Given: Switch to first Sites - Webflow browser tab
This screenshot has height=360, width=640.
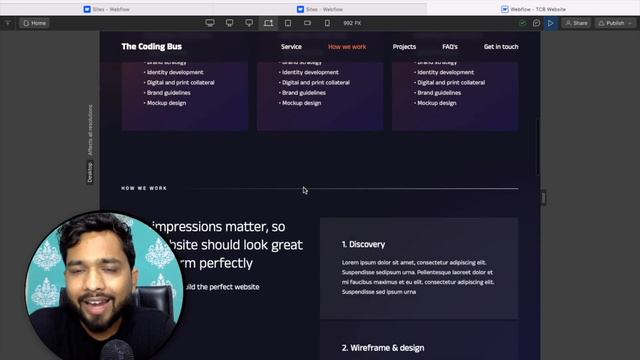Looking at the screenshot, I should pos(107,9).
